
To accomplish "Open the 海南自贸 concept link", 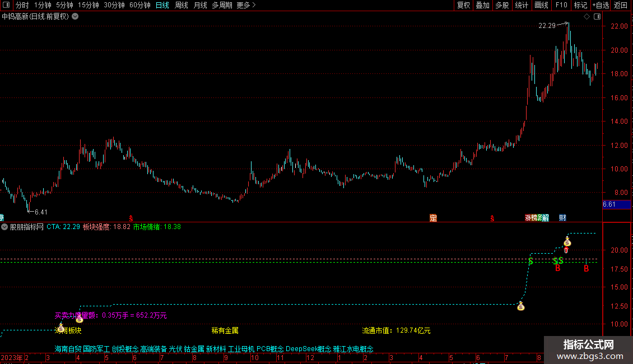I will (68, 349).
